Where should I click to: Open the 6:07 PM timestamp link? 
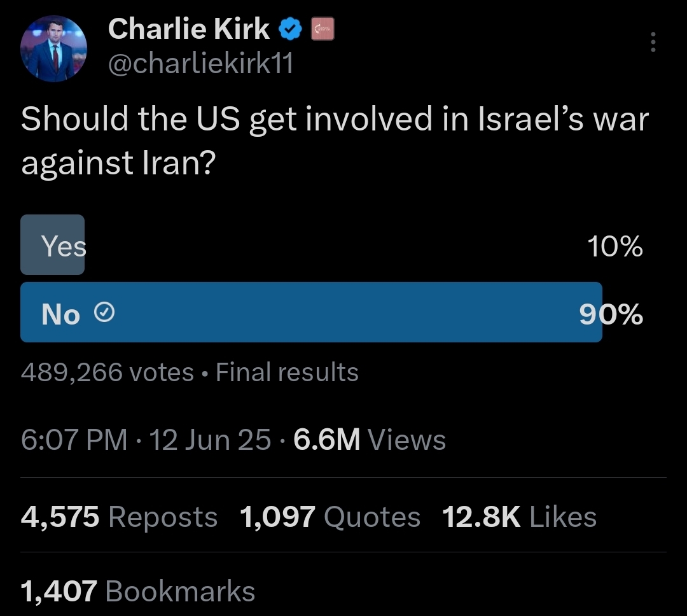[x=74, y=440]
